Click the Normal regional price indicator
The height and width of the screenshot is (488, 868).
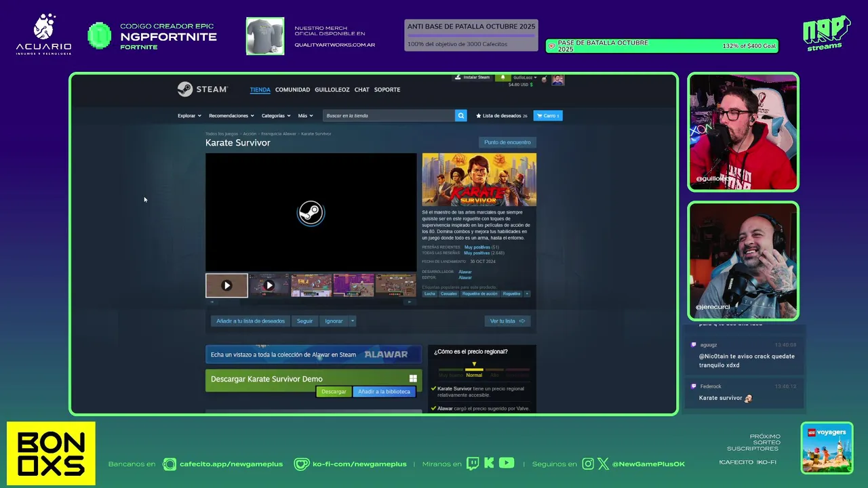(474, 372)
